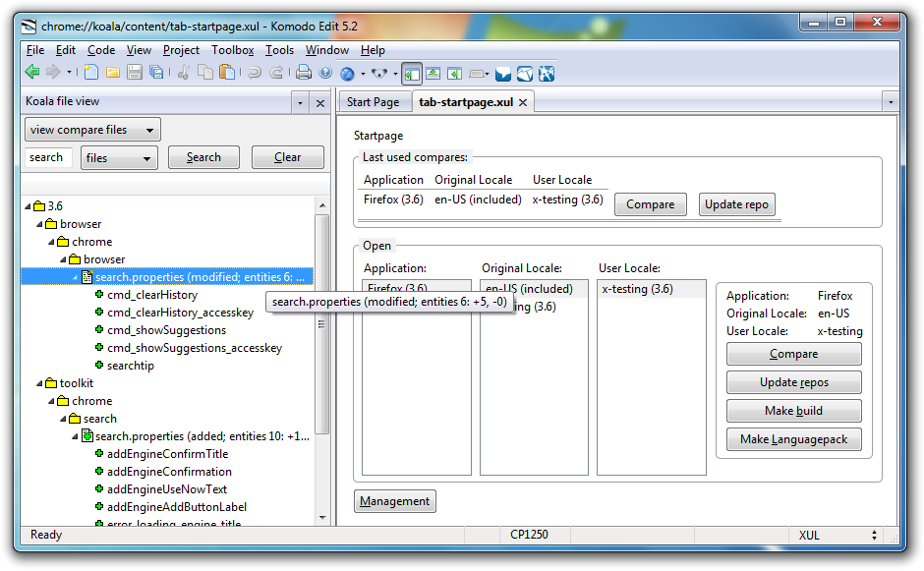Image resolution: width=924 pixels, height=571 pixels.
Task: Click the Print icon
Action: pyautogui.click(x=304, y=73)
